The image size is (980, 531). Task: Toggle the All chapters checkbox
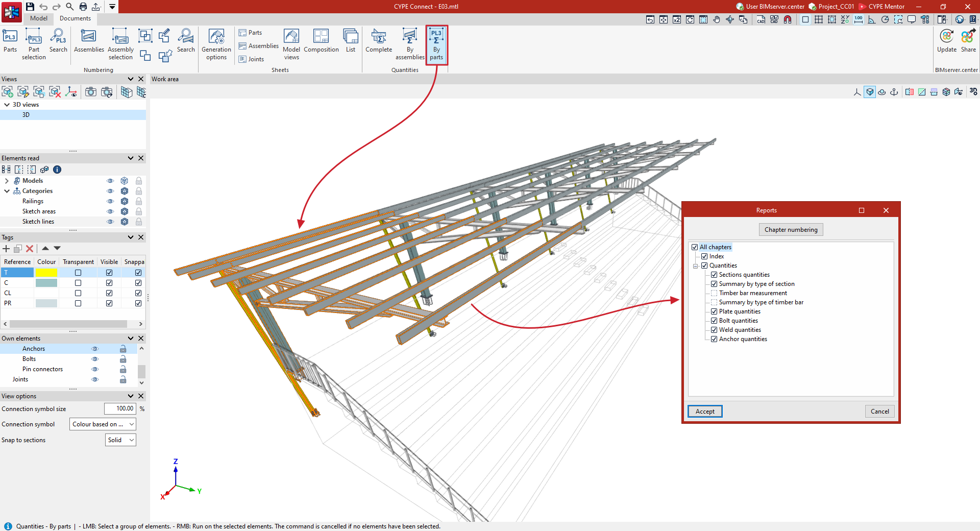click(x=695, y=247)
